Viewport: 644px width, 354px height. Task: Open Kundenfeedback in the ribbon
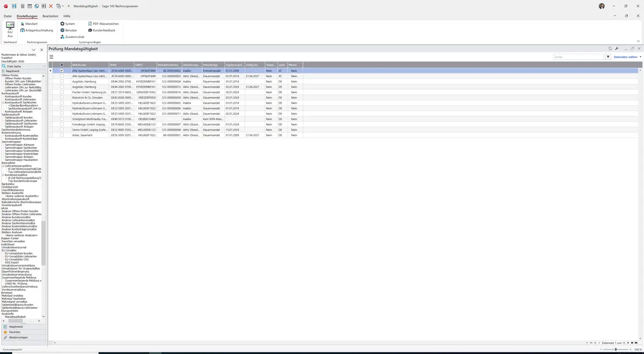(101, 30)
